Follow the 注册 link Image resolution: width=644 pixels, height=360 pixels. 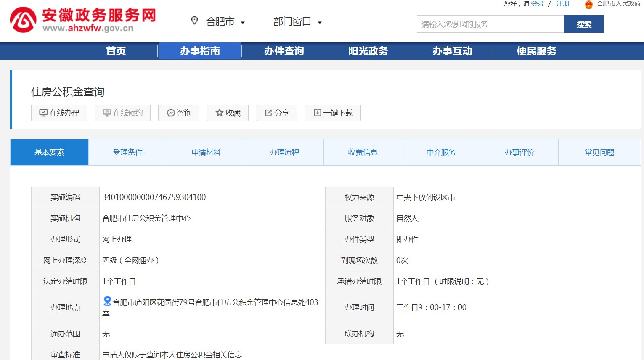tap(563, 4)
